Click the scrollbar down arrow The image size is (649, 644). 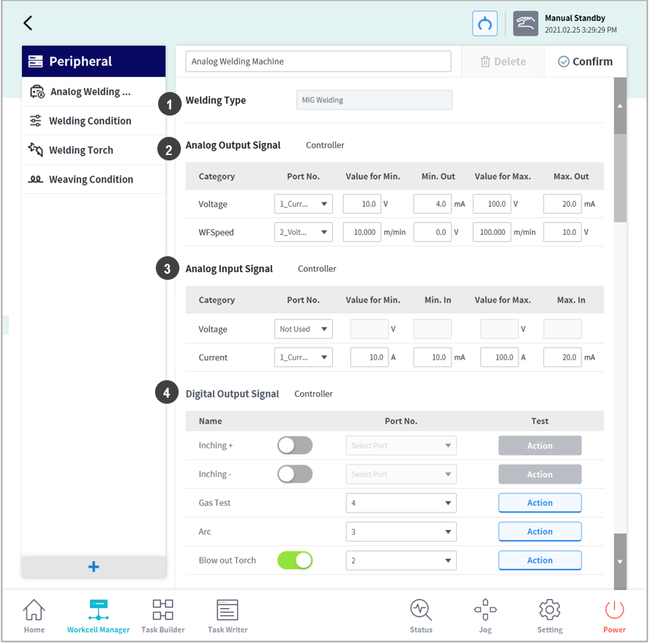tap(620, 562)
